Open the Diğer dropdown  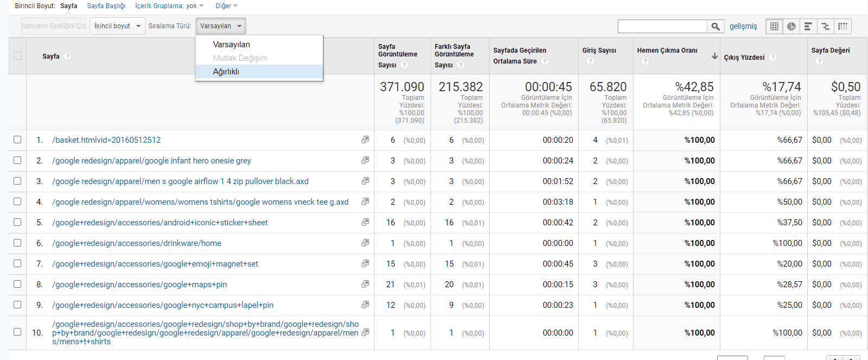pyautogui.click(x=226, y=6)
